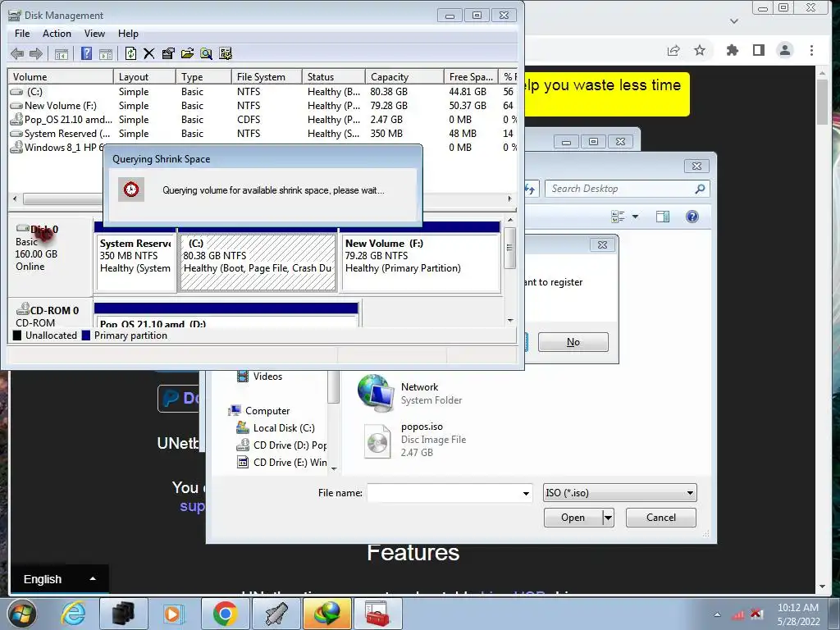Show hidden tray icons arrow
The height and width of the screenshot is (630, 840).
717,614
